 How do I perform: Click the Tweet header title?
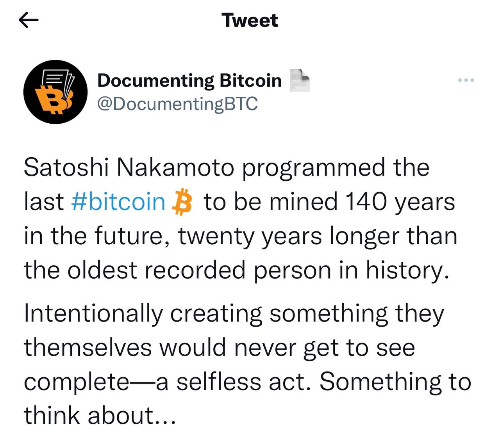click(x=250, y=20)
